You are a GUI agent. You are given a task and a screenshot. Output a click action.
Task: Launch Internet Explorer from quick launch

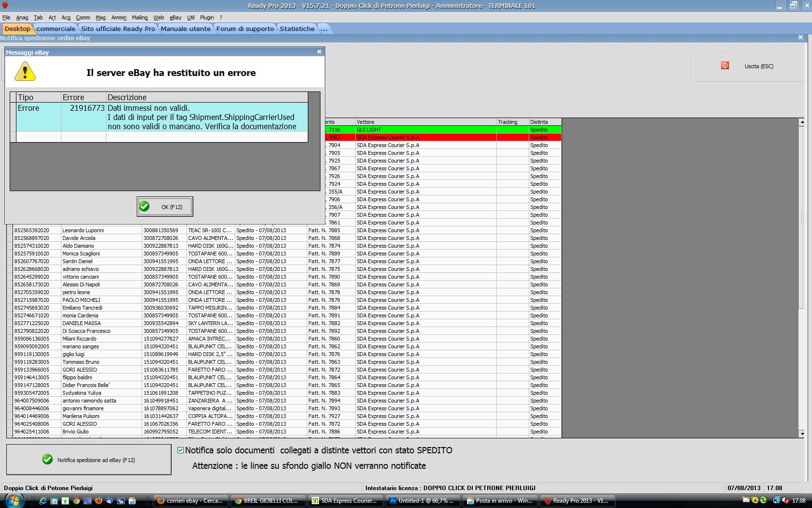pyautogui.click(x=43, y=501)
